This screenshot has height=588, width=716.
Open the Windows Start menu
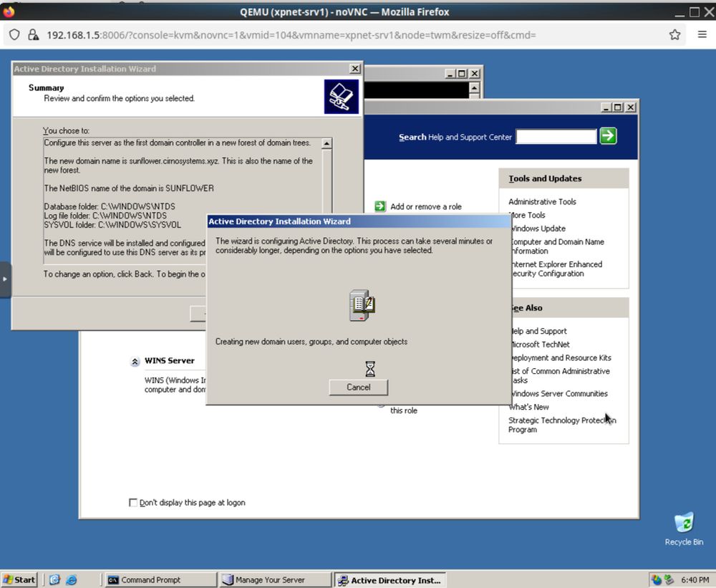(x=19, y=580)
